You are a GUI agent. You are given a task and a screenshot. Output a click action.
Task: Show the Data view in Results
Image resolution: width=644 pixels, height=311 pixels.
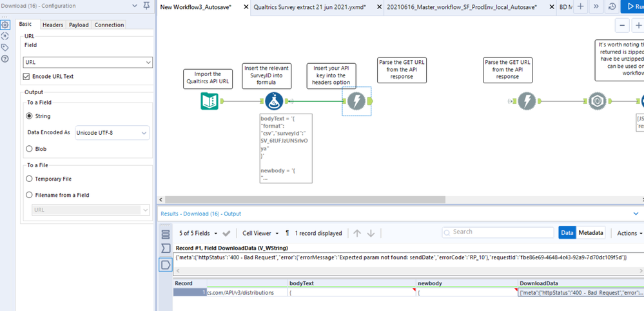[567, 232]
